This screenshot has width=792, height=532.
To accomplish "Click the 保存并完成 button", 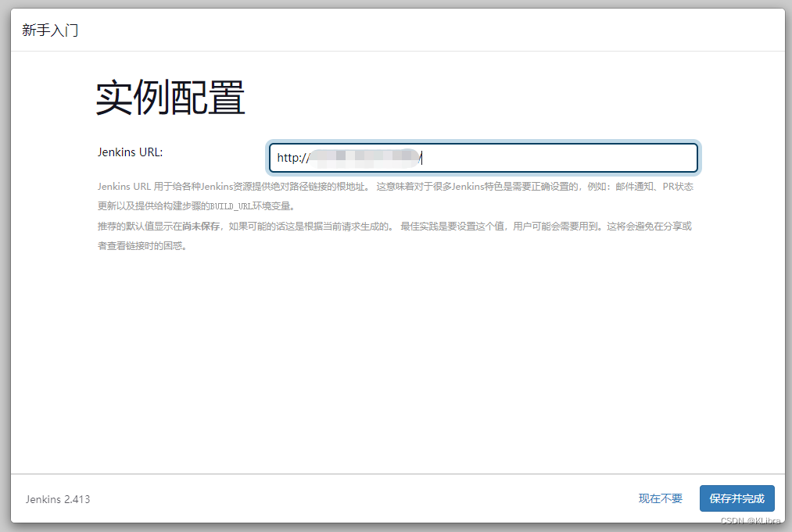I will pyautogui.click(x=736, y=498).
